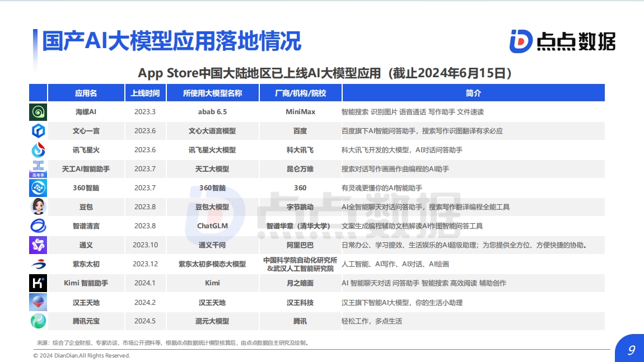Click the 紫东太初多模态大模型 cell
The image size is (644, 362).
213,264
